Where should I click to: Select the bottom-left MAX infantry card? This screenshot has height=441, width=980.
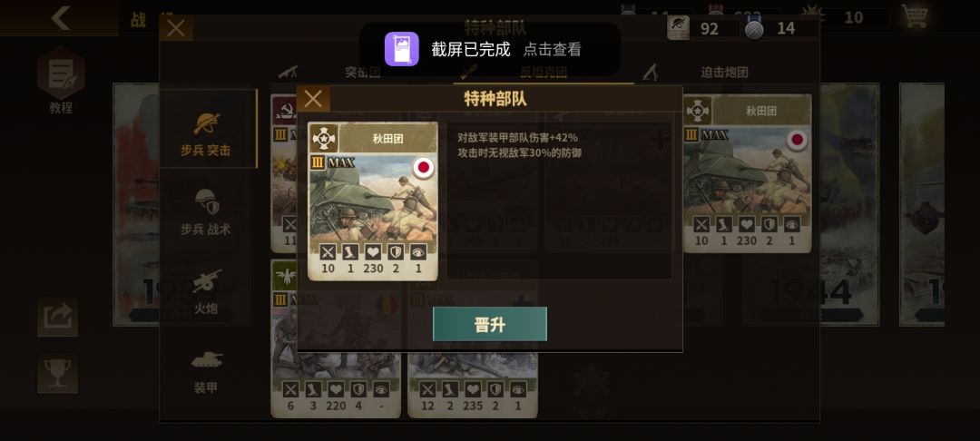pos(336,338)
